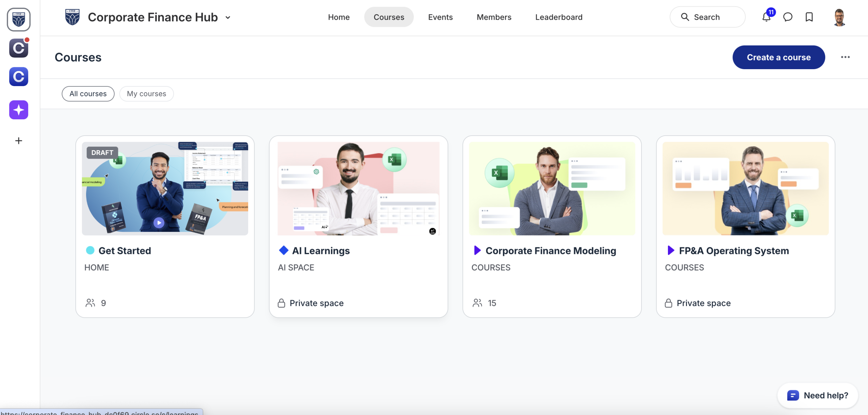Open the three-dot more options menu
This screenshot has height=415, width=868.
845,57
